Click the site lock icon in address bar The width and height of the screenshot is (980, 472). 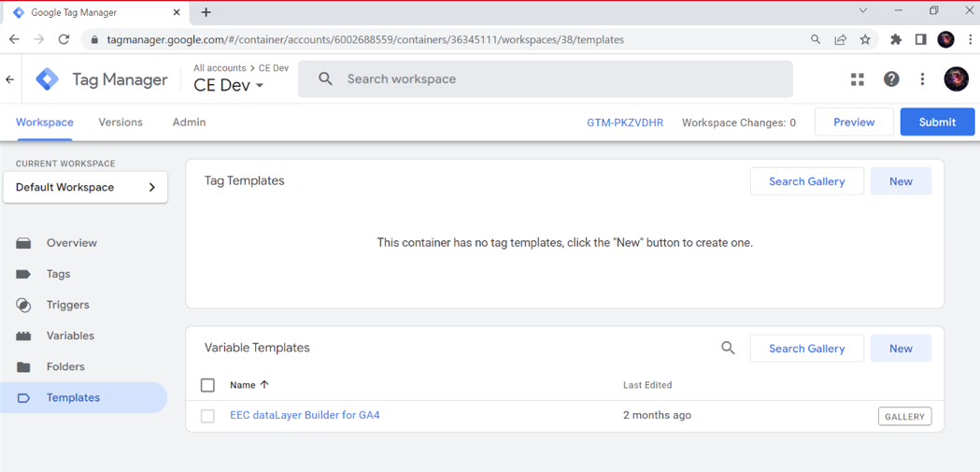coord(95,39)
